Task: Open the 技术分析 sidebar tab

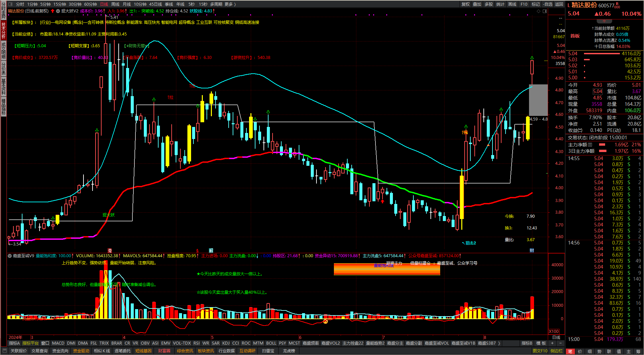Action: tap(3, 31)
